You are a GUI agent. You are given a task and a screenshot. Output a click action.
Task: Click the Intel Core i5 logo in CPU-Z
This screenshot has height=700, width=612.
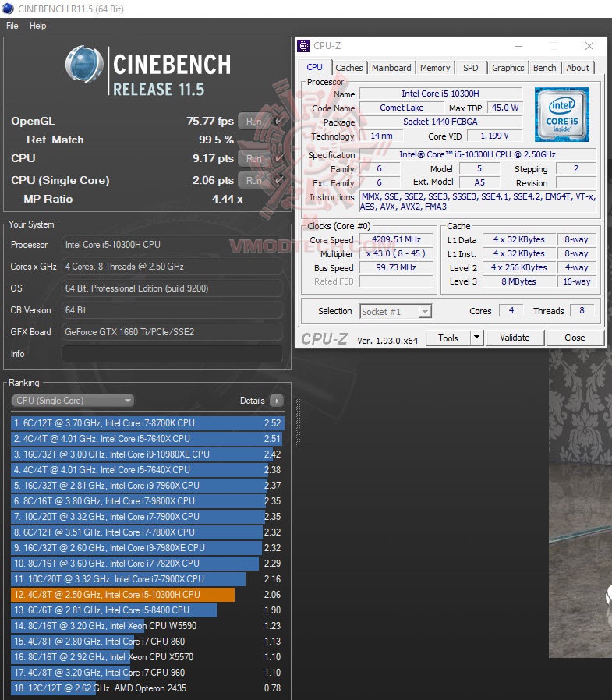coord(561,115)
